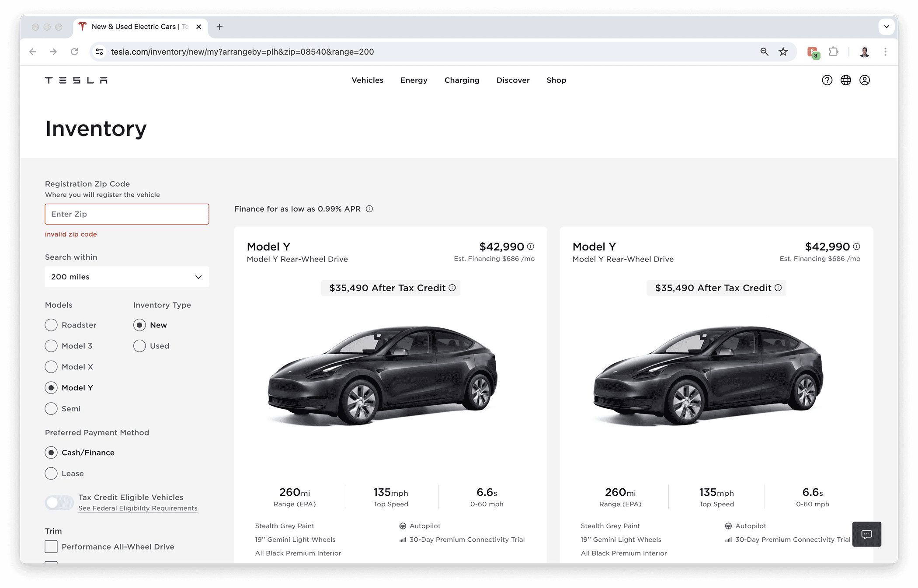Click Finance for as low as 0.99% APR text

click(297, 209)
